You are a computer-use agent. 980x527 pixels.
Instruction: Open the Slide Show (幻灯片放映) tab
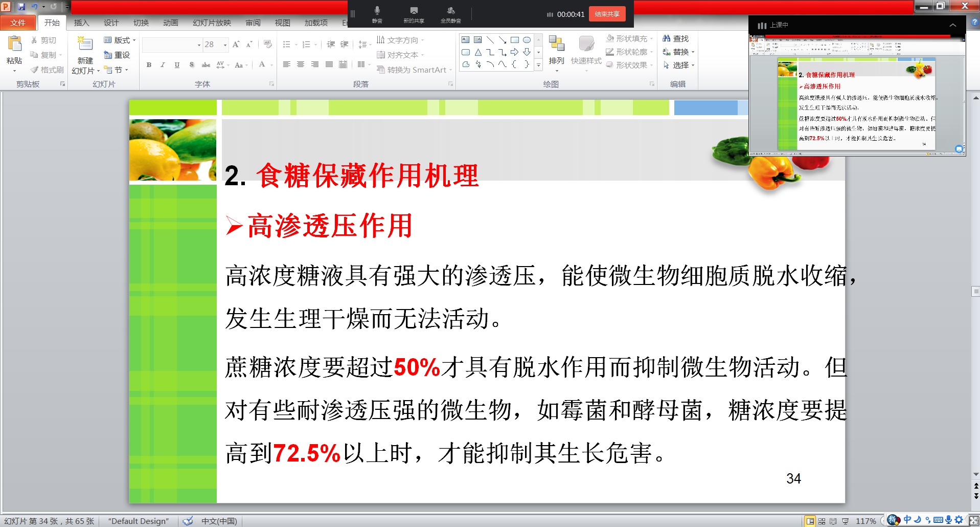[212, 23]
